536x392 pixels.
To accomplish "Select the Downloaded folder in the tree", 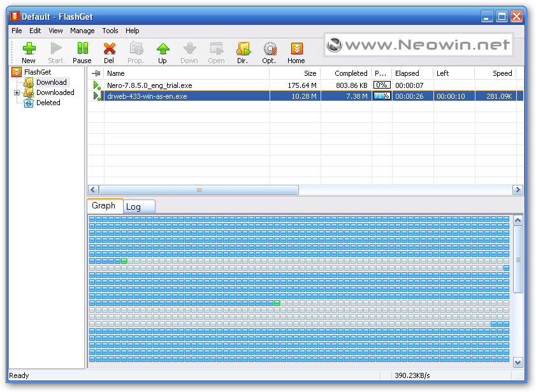I will coord(55,92).
